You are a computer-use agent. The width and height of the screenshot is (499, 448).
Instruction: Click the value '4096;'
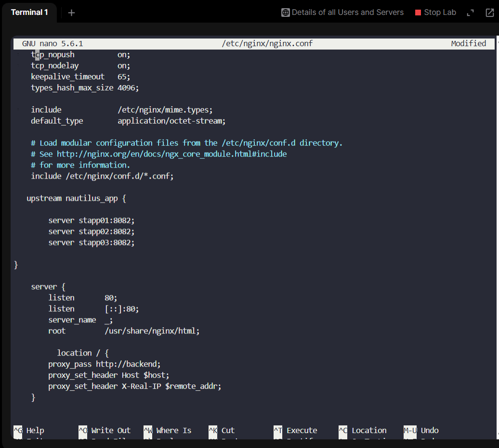click(128, 88)
